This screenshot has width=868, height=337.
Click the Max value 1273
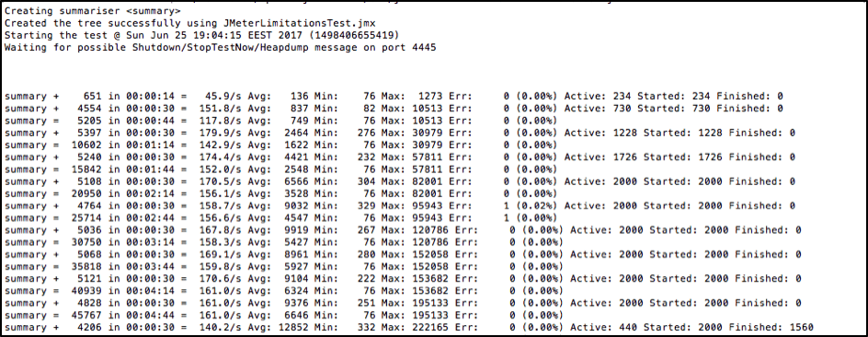click(x=429, y=97)
